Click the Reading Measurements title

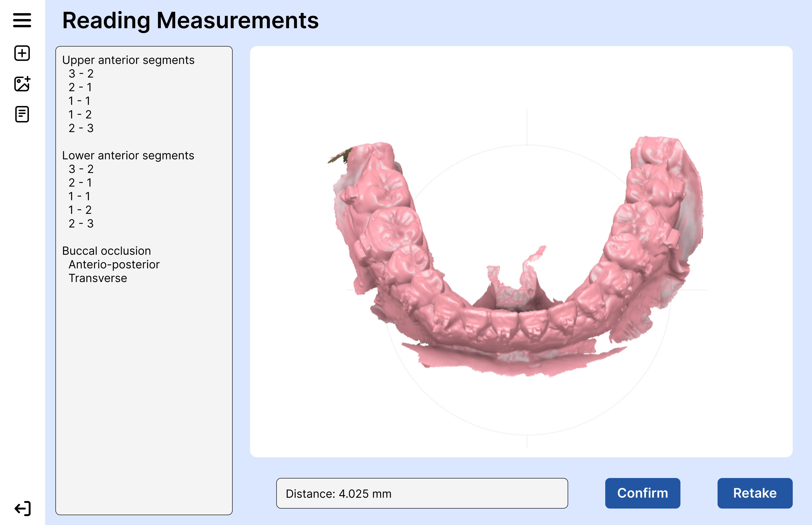pyautogui.click(x=191, y=20)
